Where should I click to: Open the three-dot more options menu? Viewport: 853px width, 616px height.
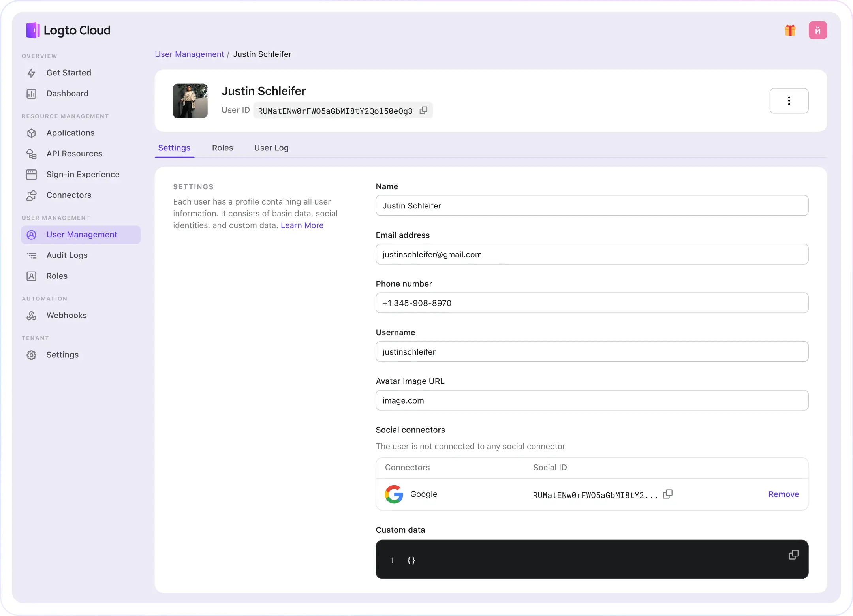tap(789, 101)
